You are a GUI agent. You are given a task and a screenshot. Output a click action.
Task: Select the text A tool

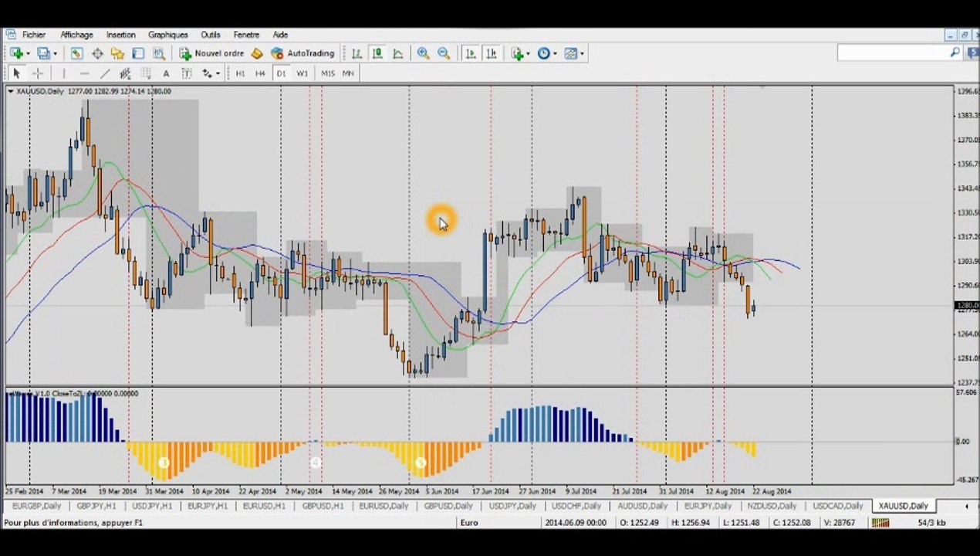point(166,73)
